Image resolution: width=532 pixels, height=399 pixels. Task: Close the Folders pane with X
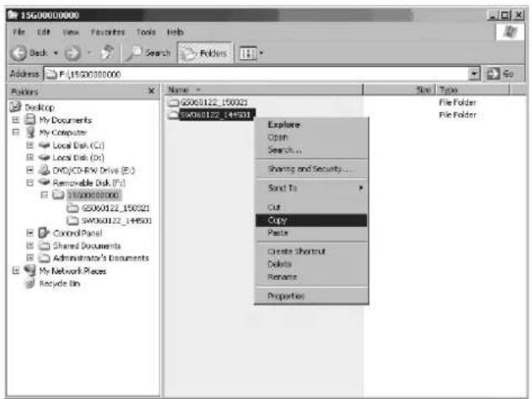(152, 90)
